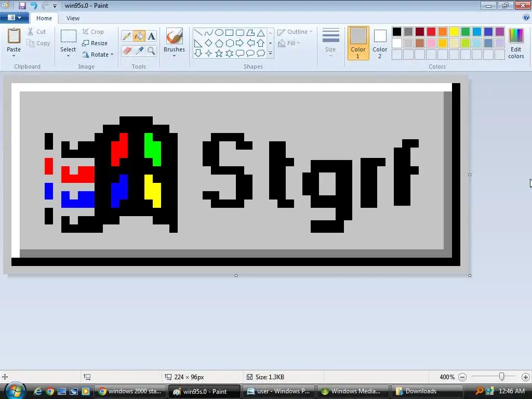Choose the Left arrow shape
Viewport: 532px width, 399px height.
pyautogui.click(x=250, y=43)
